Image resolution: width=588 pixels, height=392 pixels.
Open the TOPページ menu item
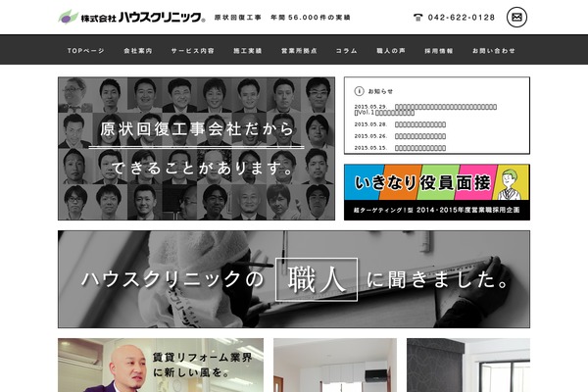point(86,51)
